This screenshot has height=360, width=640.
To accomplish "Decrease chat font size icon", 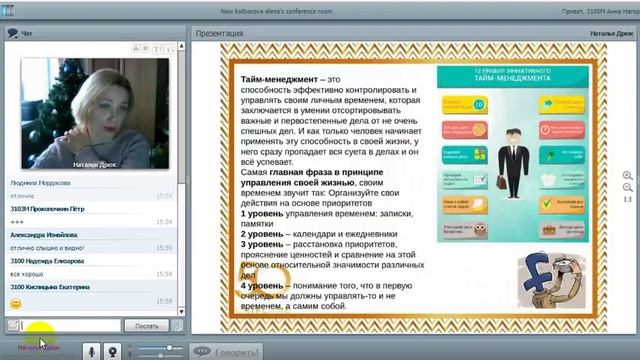I will pos(170,49).
